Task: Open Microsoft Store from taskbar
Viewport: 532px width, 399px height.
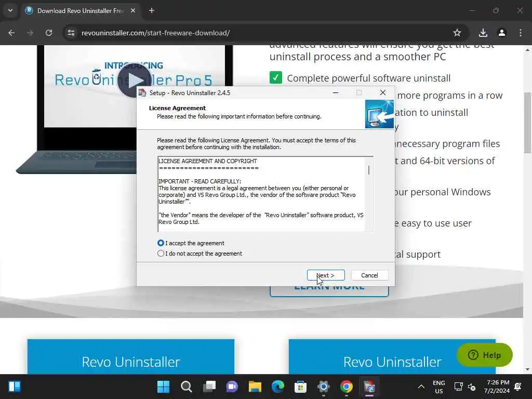Action: point(301,387)
